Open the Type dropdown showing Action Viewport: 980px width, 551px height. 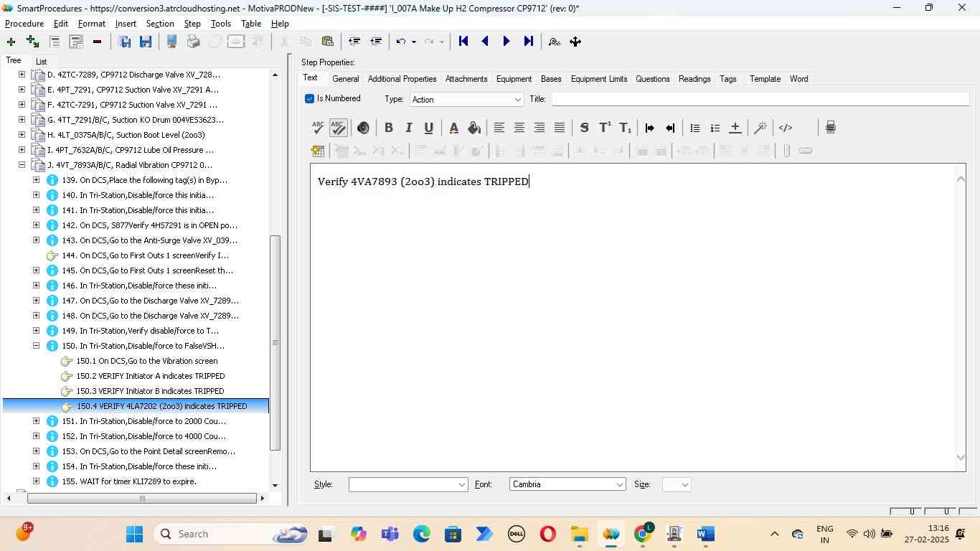[466, 100]
